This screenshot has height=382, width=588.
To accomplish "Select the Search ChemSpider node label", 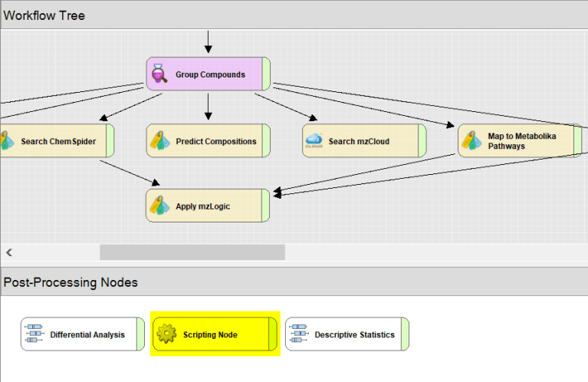I will [58, 141].
